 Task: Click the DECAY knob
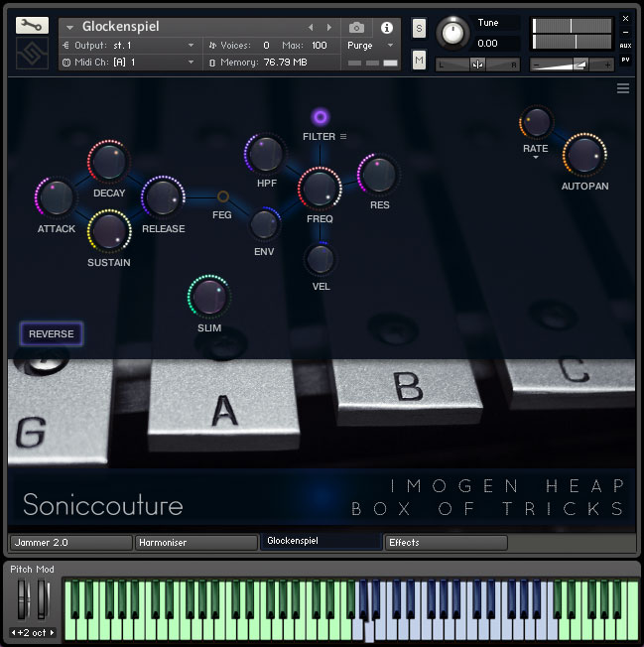pos(109,162)
